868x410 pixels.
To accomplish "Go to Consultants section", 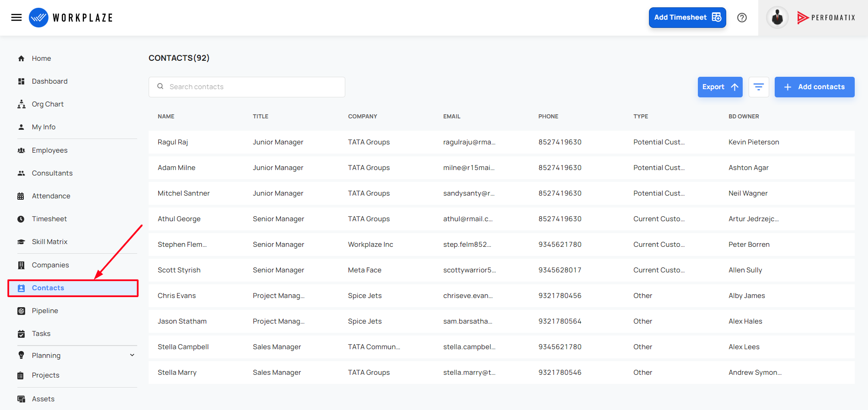I will pos(52,173).
